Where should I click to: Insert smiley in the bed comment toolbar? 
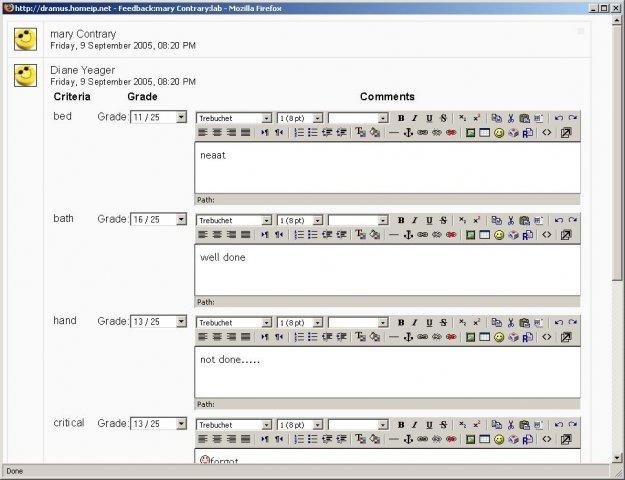[499, 133]
